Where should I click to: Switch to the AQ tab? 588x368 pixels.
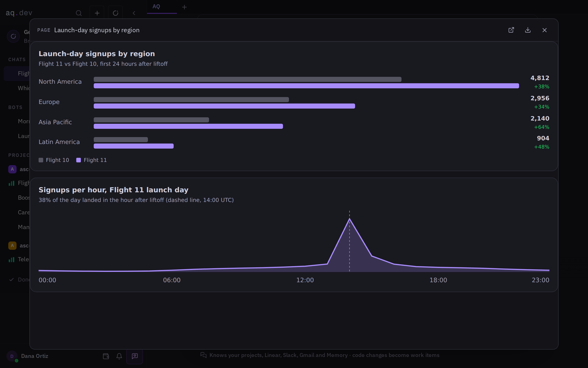162,7
